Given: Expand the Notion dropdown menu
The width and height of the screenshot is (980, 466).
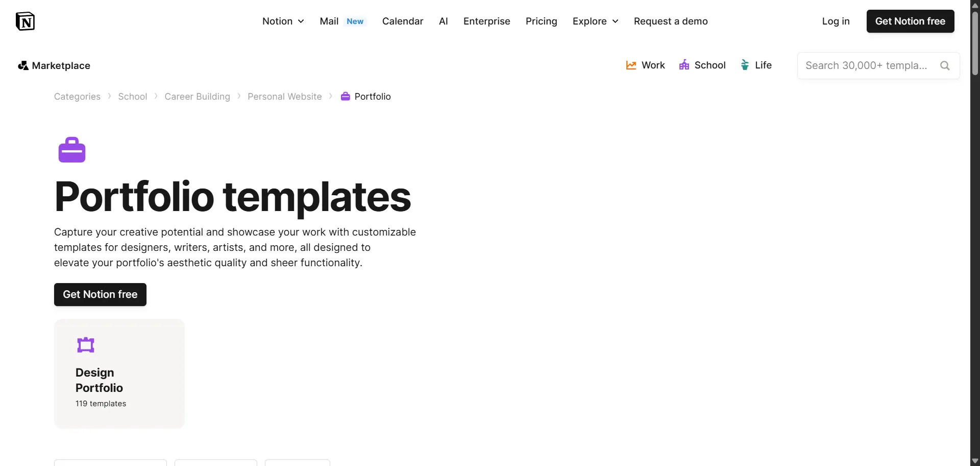Looking at the screenshot, I should 283,21.
